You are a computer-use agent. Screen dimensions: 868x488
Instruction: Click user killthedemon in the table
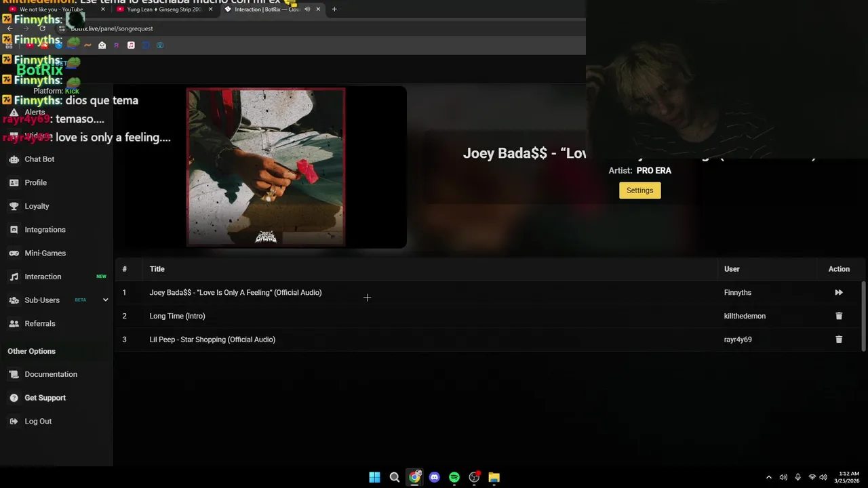coord(745,316)
